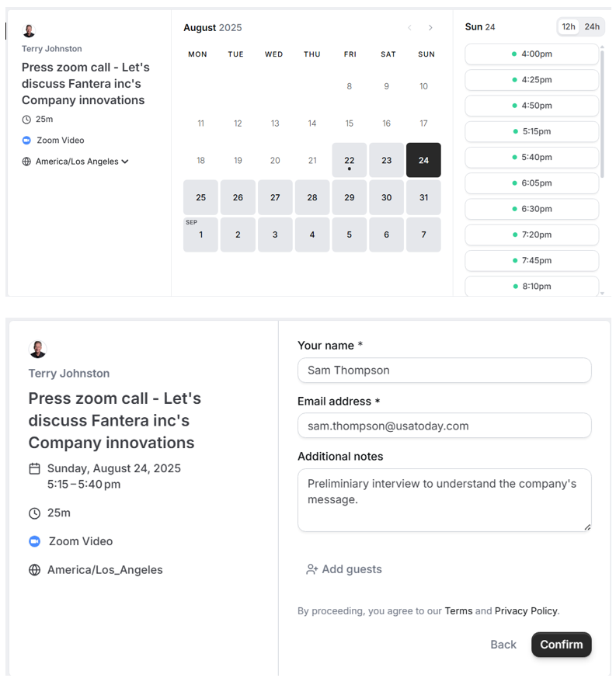616x685 pixels.
Task: Click the globe icon beside America/Los_Angeles
Action: [x=34, y=570]
